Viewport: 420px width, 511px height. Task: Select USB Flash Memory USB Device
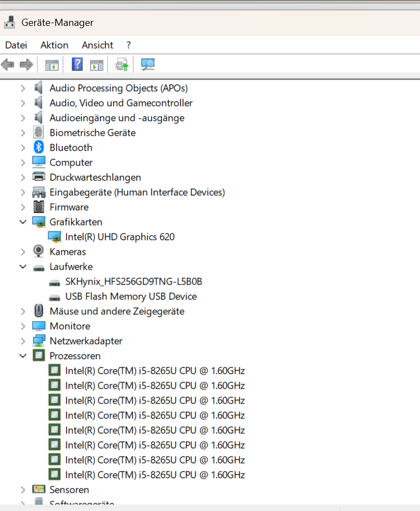[131, 297]
